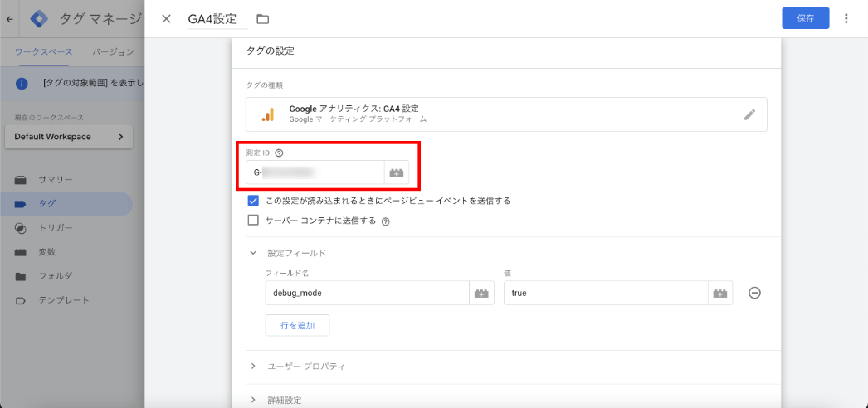868x408 pixels.
Task: Click the 測定 ID input field
Action: 315,172
